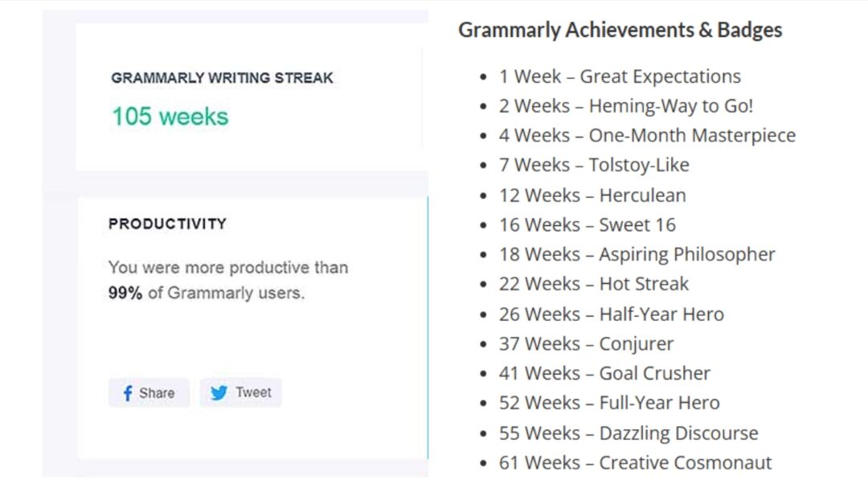Image resolution: width=868 pixels, height=489 pixels.
Task: Click the One-Month Masterpiece badge entry
Action: [647, 135]
